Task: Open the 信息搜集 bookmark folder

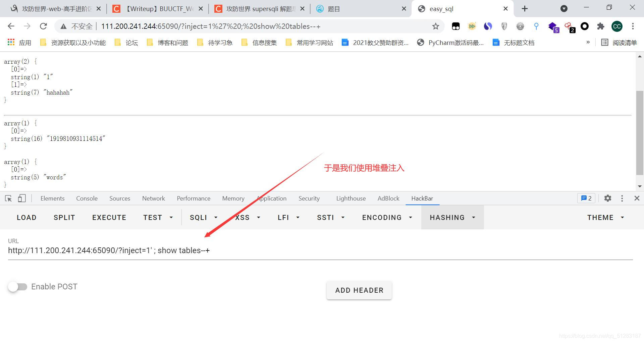Action: [259, 43]
